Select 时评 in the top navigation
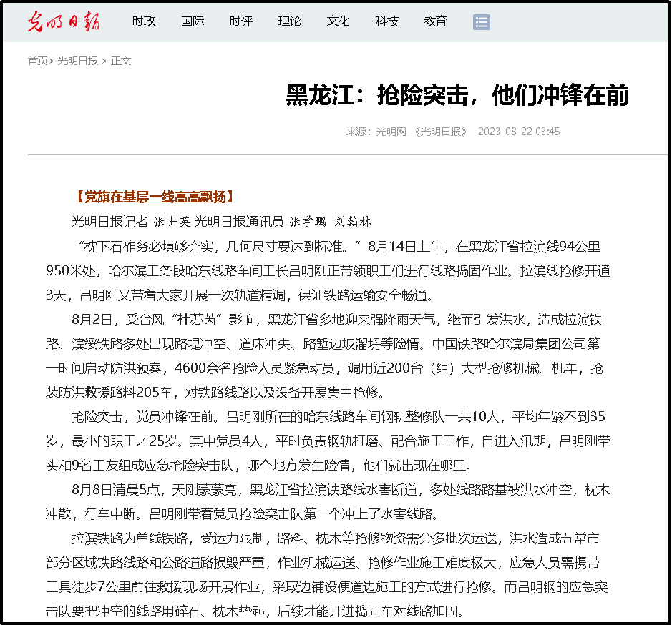This screenshot has width=672, height=625. point(241,21)
